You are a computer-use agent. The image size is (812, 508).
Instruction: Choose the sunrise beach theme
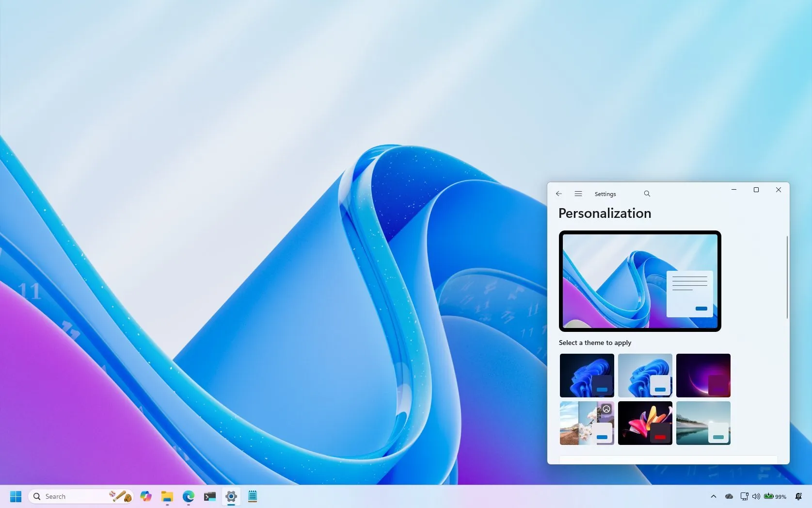(703, 423)
